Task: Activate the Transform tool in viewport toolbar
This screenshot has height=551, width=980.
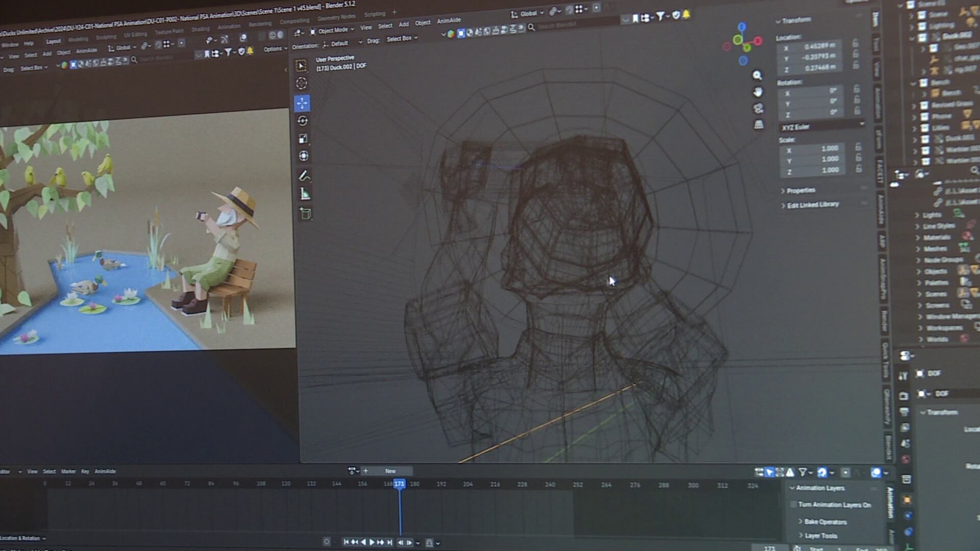Action: [304, 156]
